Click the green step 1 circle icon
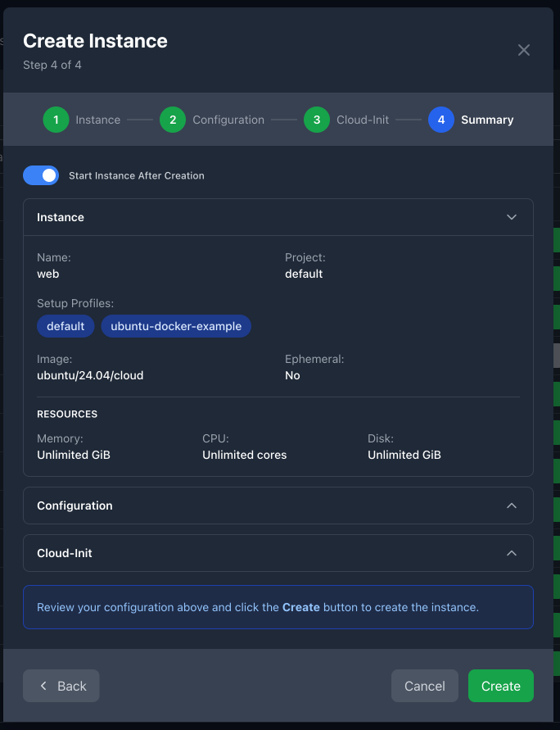 click(55, 120)
